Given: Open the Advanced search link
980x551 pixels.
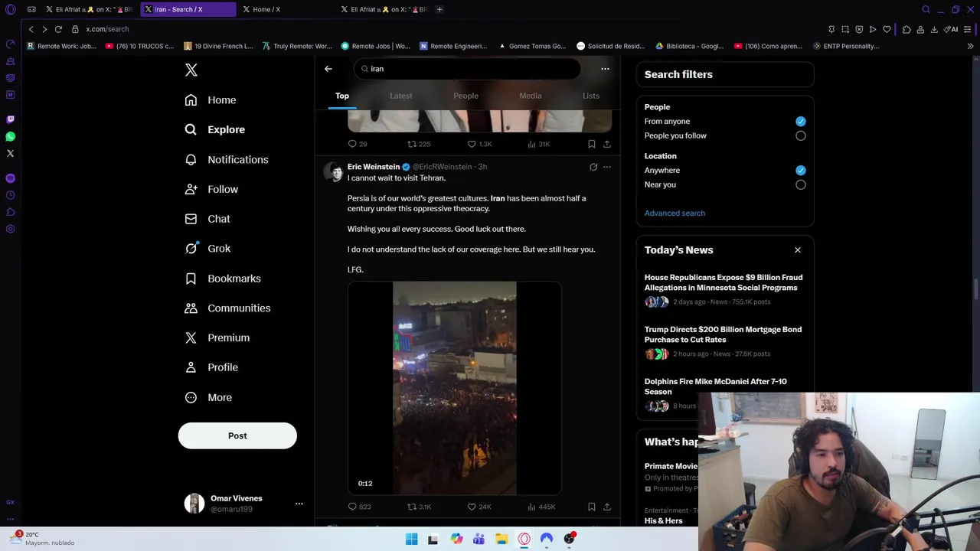Looking at the screenshot, I should tap(675, 213).
